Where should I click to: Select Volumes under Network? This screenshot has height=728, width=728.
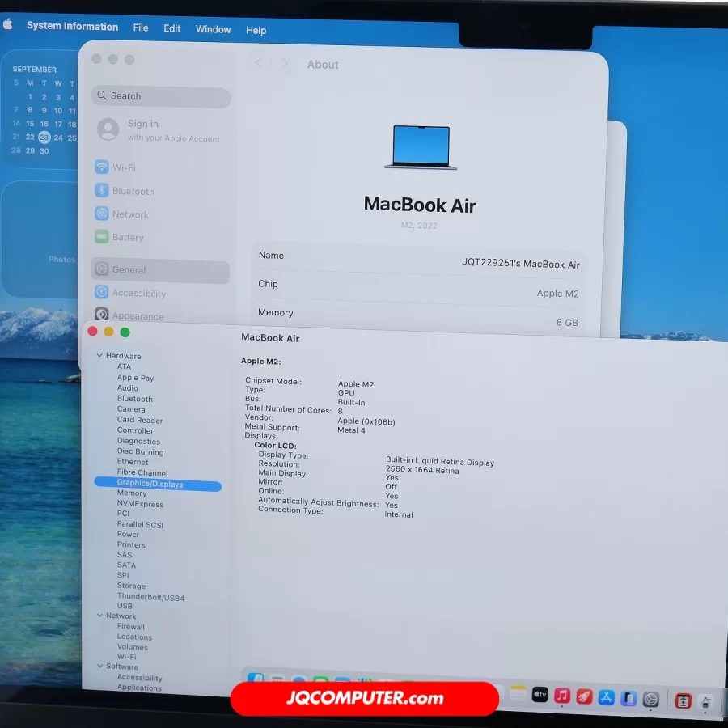133,647
